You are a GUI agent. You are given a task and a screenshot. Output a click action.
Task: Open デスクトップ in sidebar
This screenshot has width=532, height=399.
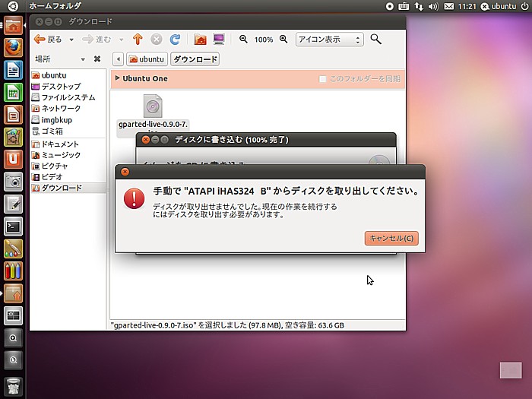click(68, 87)
